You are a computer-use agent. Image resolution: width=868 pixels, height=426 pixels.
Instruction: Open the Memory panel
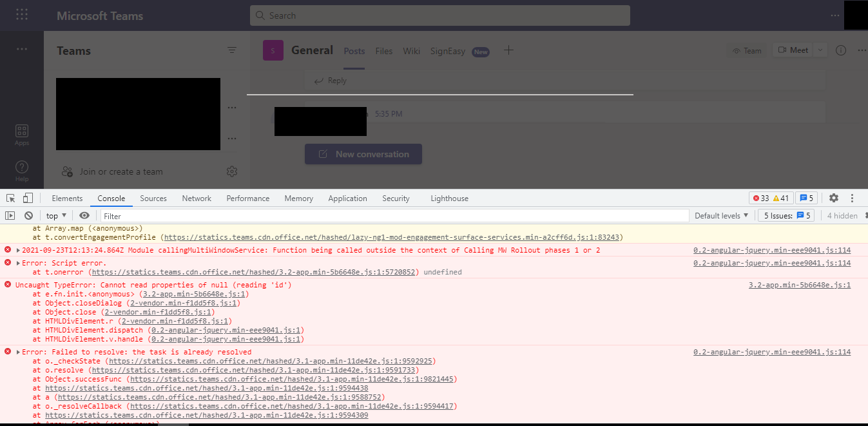(x=299, y=198)
